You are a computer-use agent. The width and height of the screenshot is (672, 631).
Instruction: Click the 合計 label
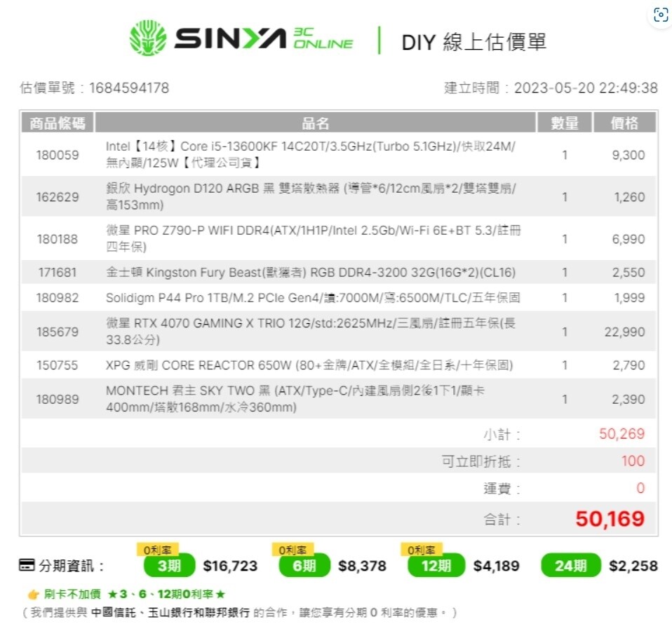502,520
